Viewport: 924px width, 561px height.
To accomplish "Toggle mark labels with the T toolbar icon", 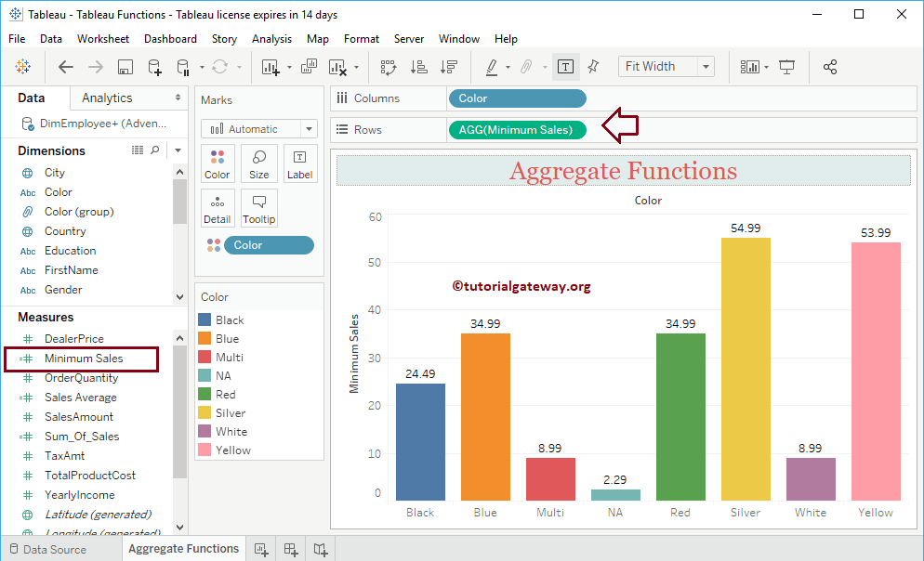I will (x=565, y=67).
